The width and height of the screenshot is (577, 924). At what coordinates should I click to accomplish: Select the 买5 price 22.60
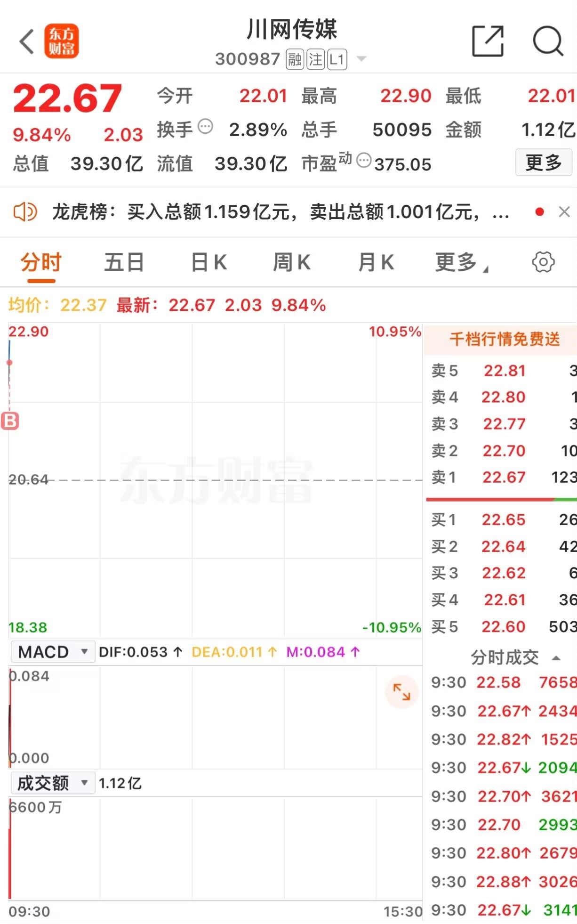(x=503, y=626)
